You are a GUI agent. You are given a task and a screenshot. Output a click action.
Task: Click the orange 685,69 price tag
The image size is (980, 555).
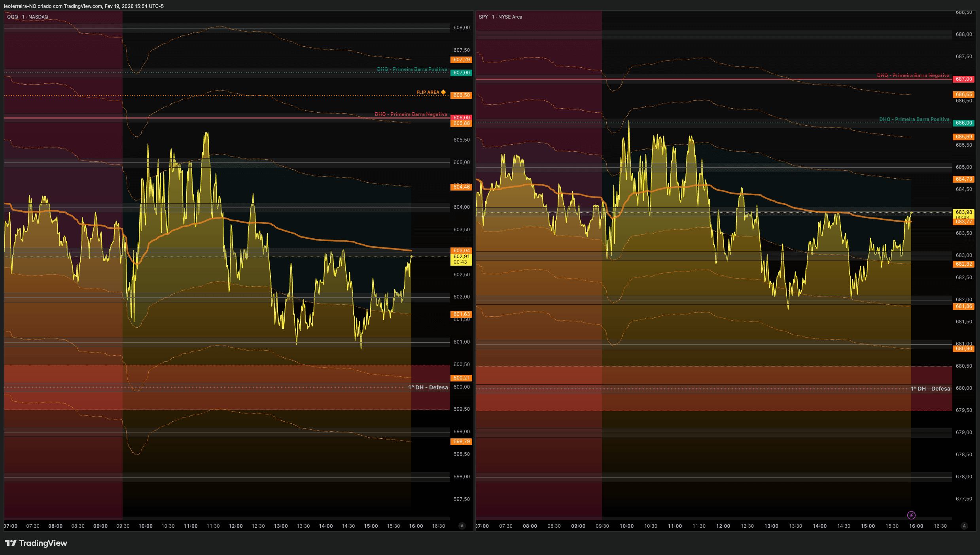click(964, 137)
